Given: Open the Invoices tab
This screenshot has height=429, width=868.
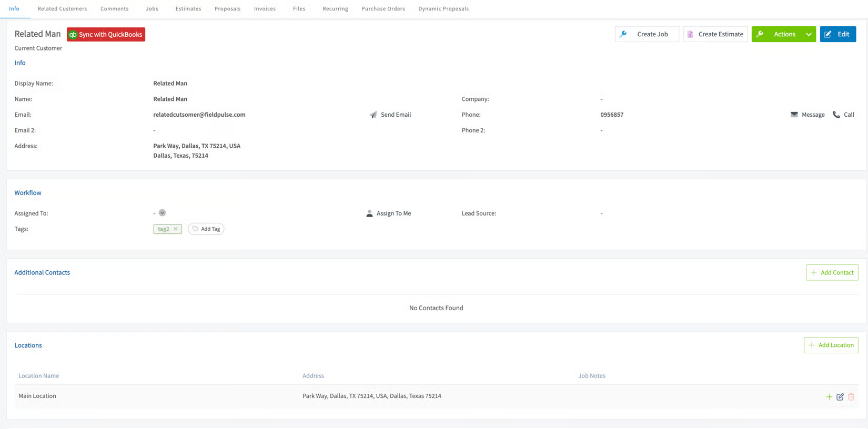Looking at the screenshot, I should point(265,8).
